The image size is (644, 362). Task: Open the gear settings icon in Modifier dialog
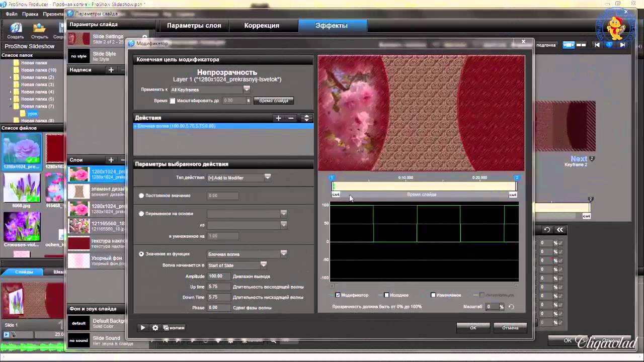pyautogui.click(x=155, y=328)
